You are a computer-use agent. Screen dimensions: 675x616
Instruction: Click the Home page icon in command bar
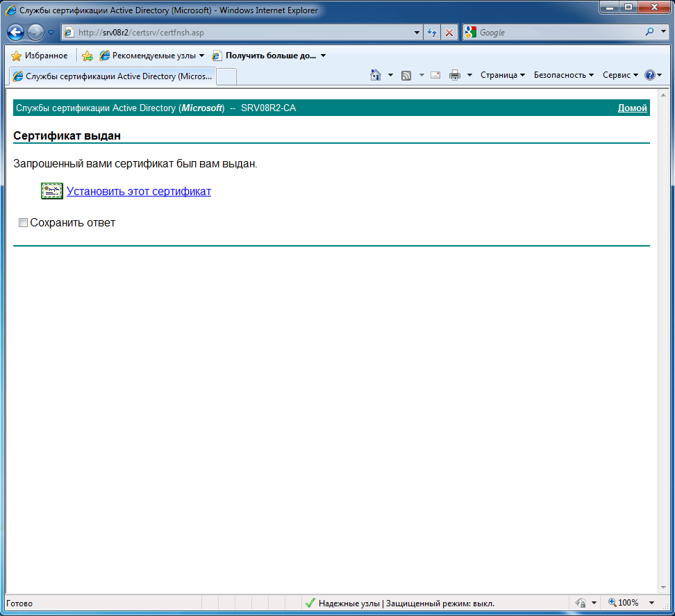point(376,75)
